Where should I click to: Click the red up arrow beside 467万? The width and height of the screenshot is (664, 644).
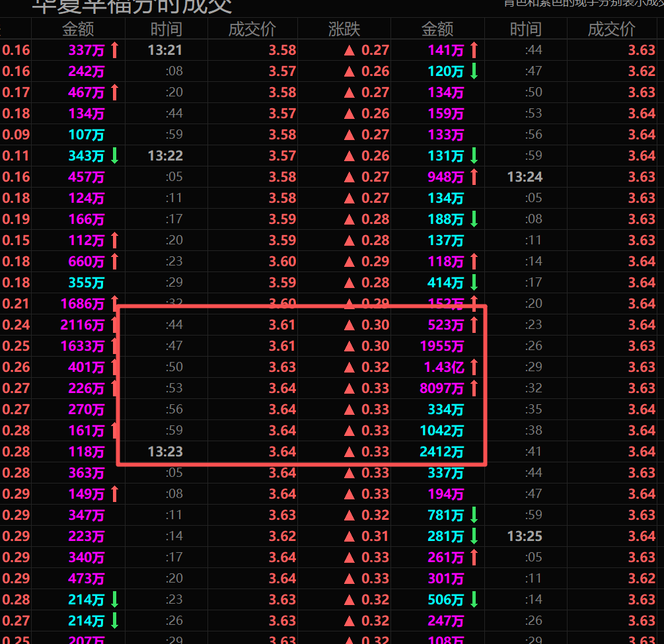tap(114, 92)
